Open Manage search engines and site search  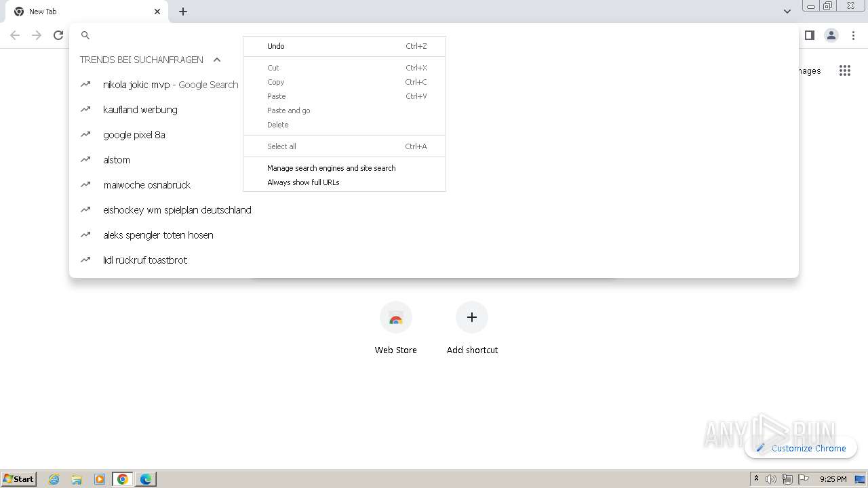pyautogui.click(x=344, y=168)
